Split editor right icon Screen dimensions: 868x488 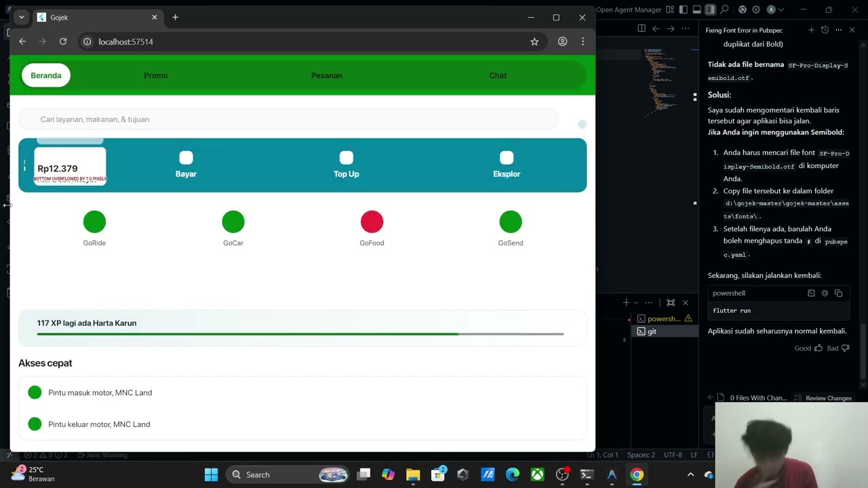(642, 28)
